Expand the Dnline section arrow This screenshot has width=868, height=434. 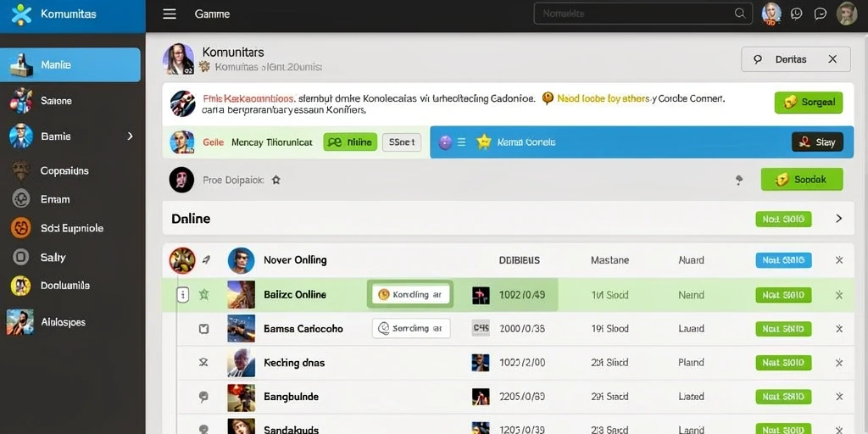(838, 219)
